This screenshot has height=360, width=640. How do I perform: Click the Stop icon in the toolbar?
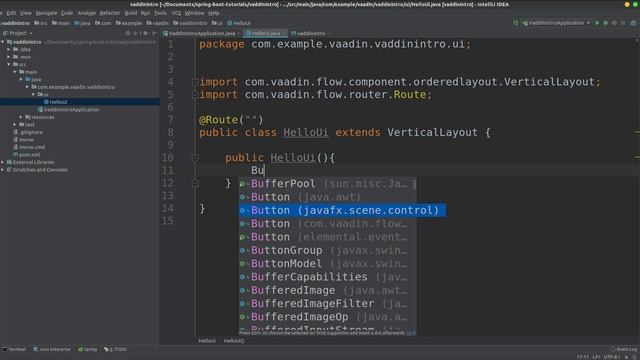(623, 23)
